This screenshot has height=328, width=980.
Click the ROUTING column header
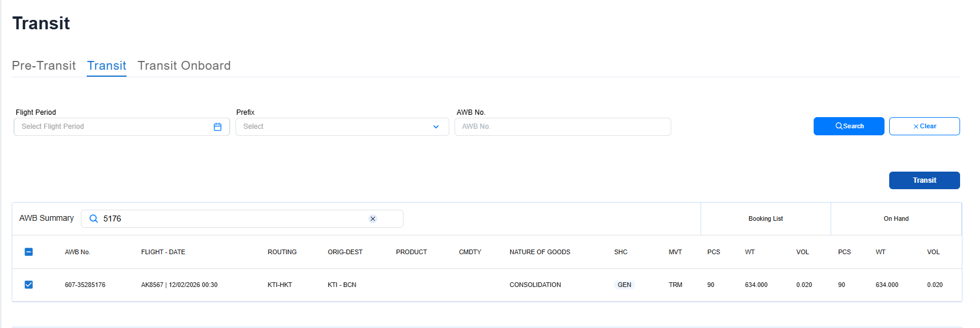282,252
